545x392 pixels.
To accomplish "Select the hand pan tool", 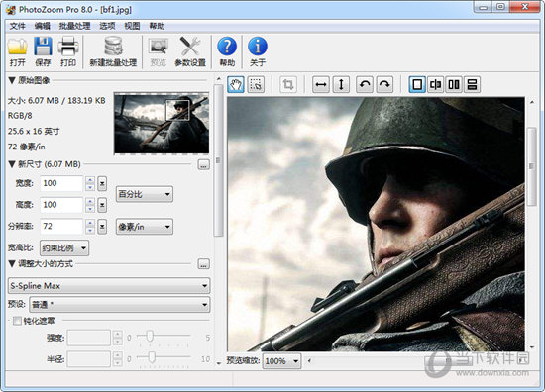I will pyautogui.click(x=236, y=84).
